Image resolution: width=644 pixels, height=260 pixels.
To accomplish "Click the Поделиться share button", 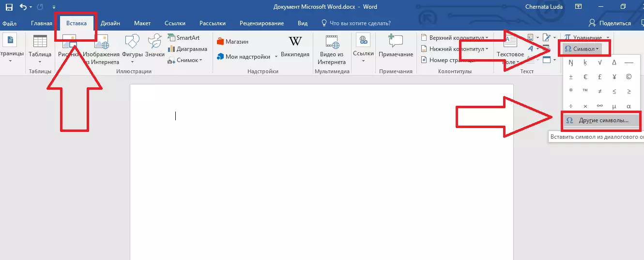I will [610, 23].
